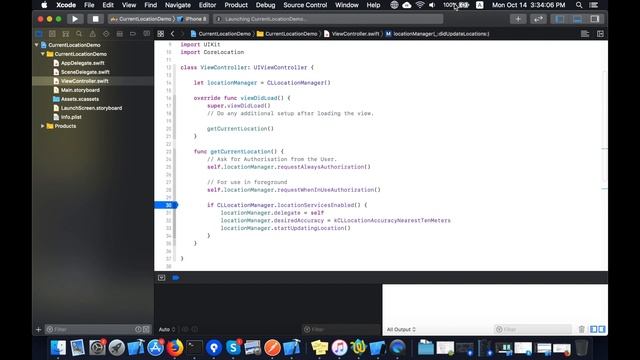Image resolution: width=640 pixels, height=360 pixels.
Task: Show the Issue navigator warning icon
Action: pos(93,34)
